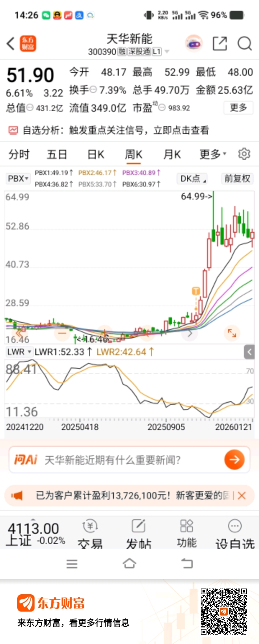The image size is (259, 644).
Task: Click the 更多 quote details button
Action: [x=238, y=108]
